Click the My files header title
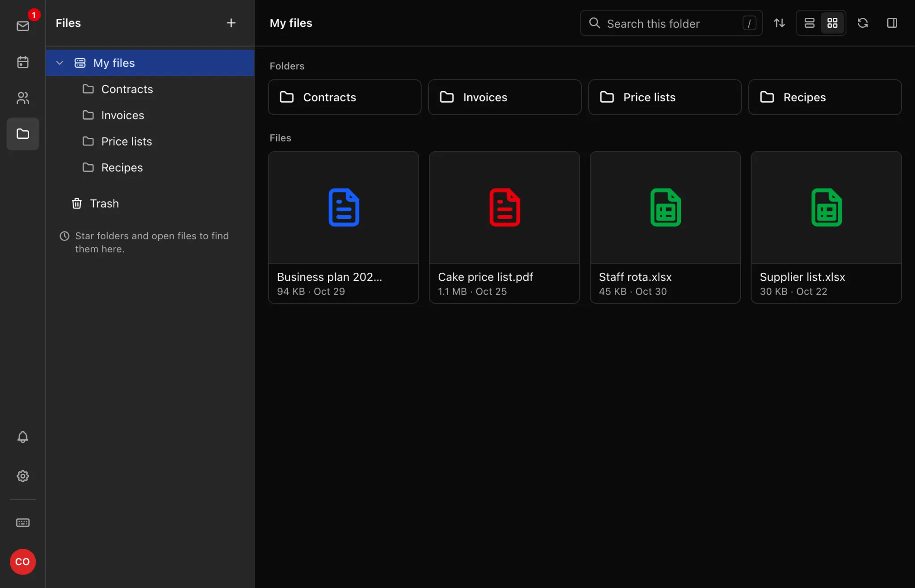915x588 pixels. click(x=291, y=23)
